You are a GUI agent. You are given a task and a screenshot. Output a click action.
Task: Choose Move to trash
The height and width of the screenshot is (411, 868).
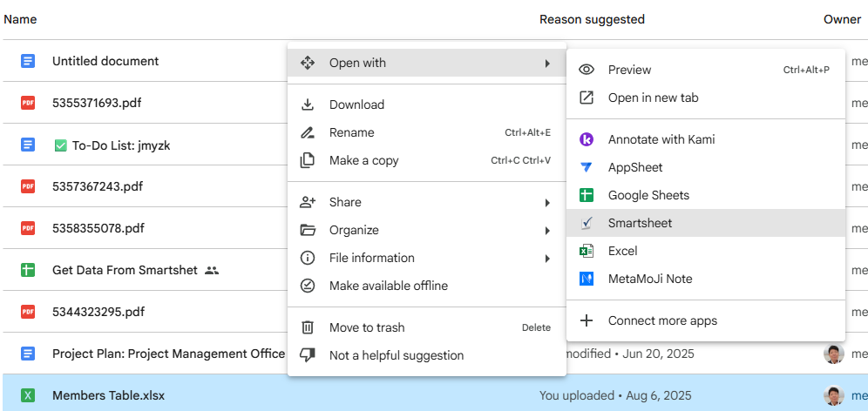(x=426, y=327)
